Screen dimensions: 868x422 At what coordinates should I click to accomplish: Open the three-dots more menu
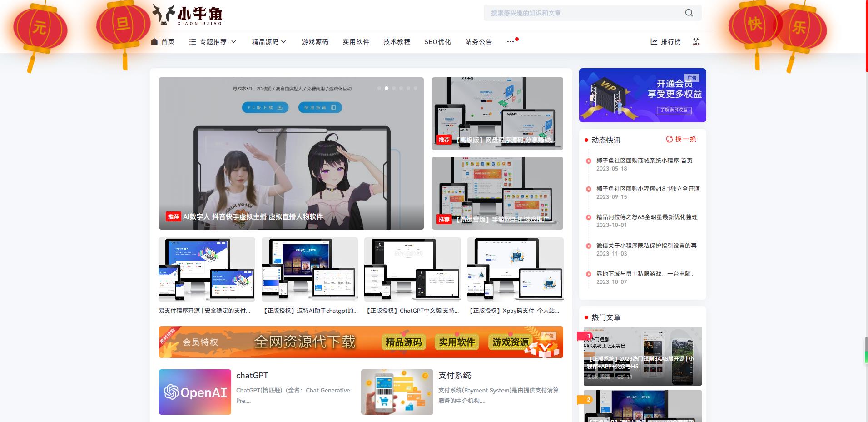(511, 41)
